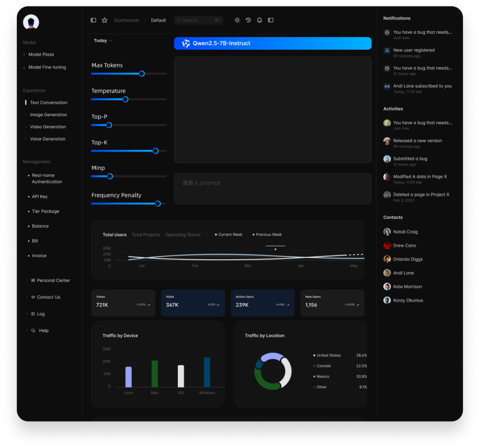
Task: Open Tier Package page
Action: [46, 211]
